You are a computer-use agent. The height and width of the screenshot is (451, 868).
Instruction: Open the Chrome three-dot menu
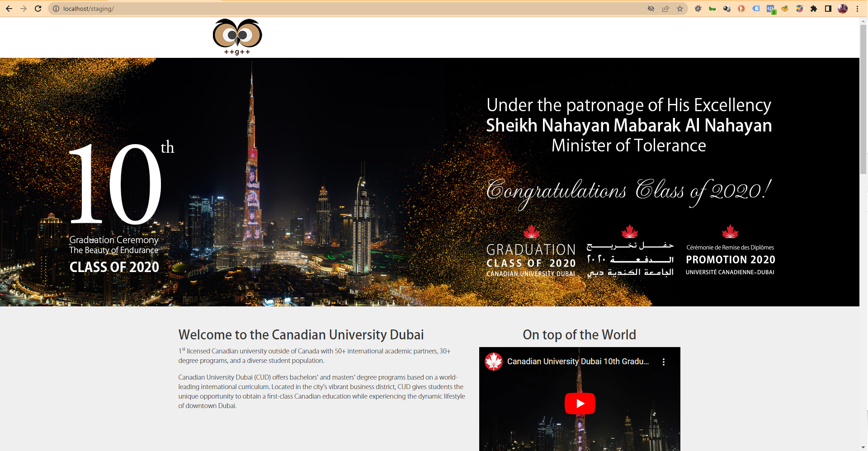coord(857,9)
